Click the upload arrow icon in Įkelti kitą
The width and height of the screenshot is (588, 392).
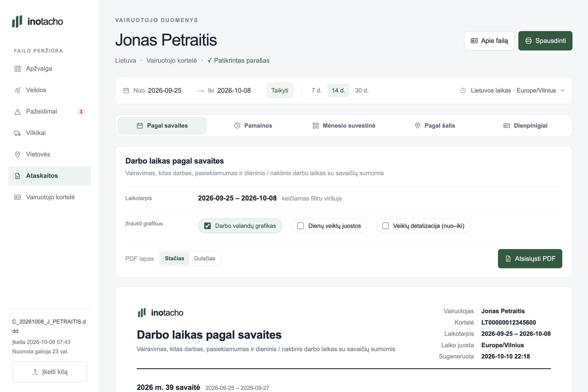(x=35, y=372)
